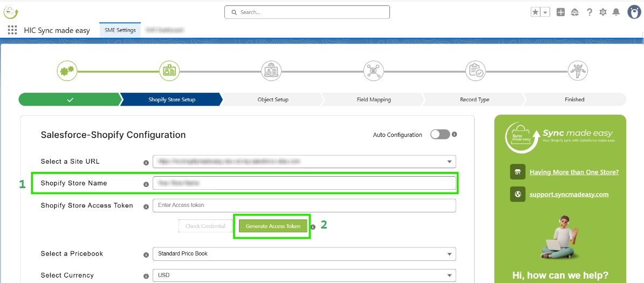644x283 pixels.
Task: Go to the completed checkmark path step
Action: 70,99
